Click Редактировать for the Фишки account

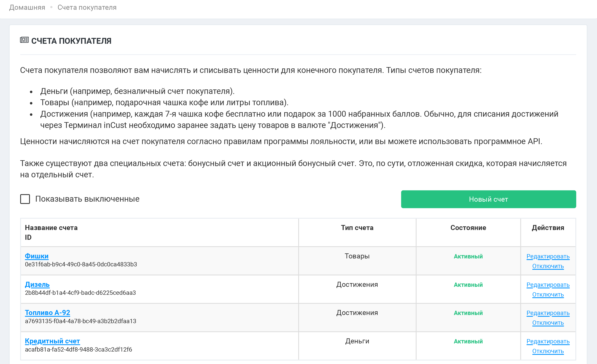pos(548,256)
